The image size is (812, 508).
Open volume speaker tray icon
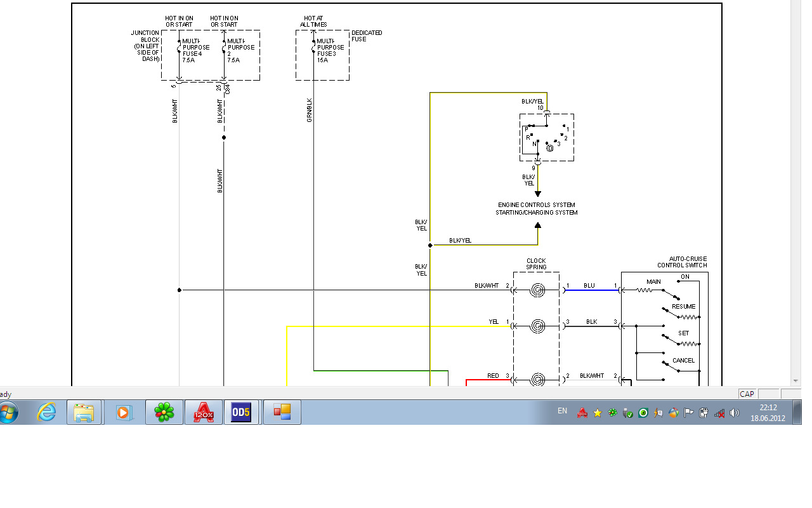[735, 413]
